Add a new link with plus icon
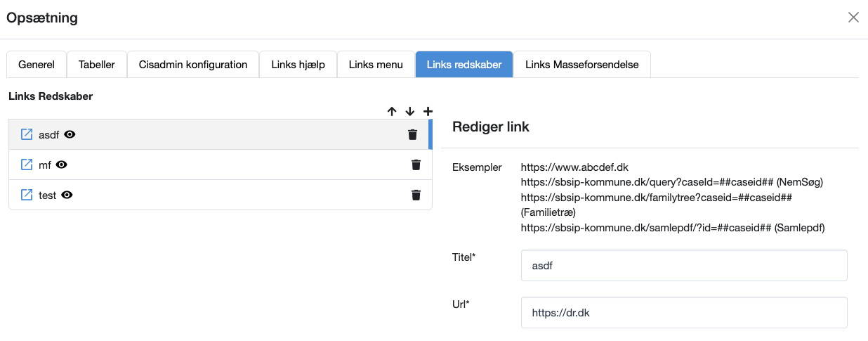868x341 pixels. [428, 111]
